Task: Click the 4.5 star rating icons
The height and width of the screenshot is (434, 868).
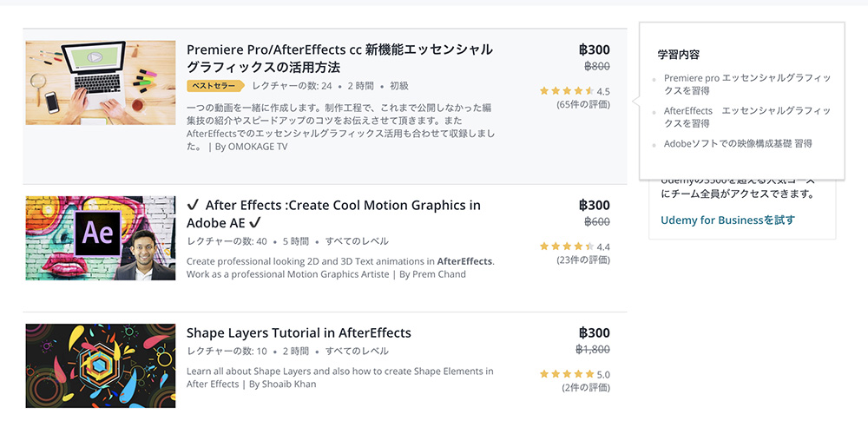Action: pos(567,91)
